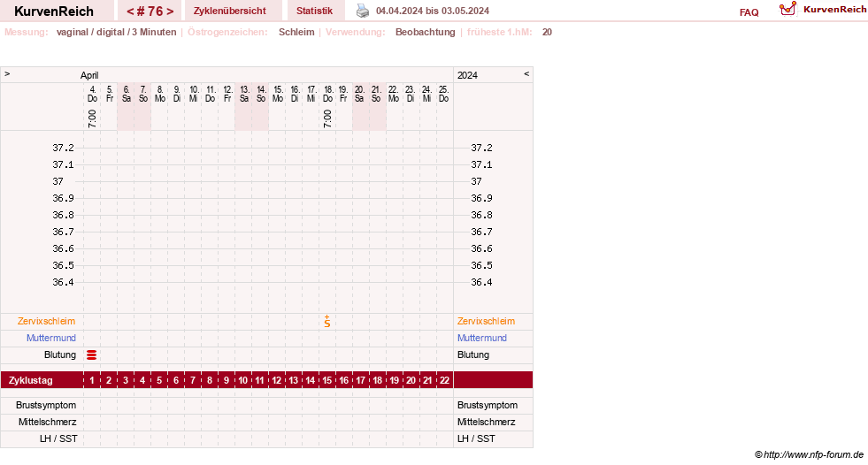The image size is (868, 465).
Task: Select date column 6. Sa
Action: click(x=127, y=94)
